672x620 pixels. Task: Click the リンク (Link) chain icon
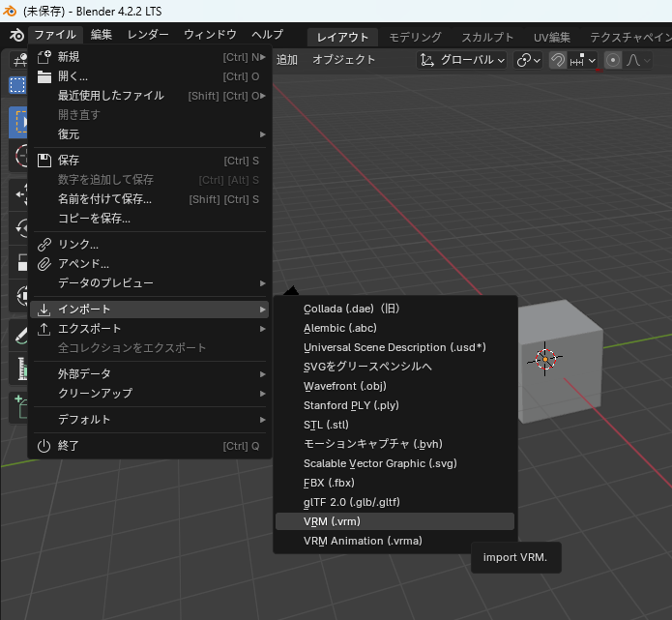coord(44,245)
